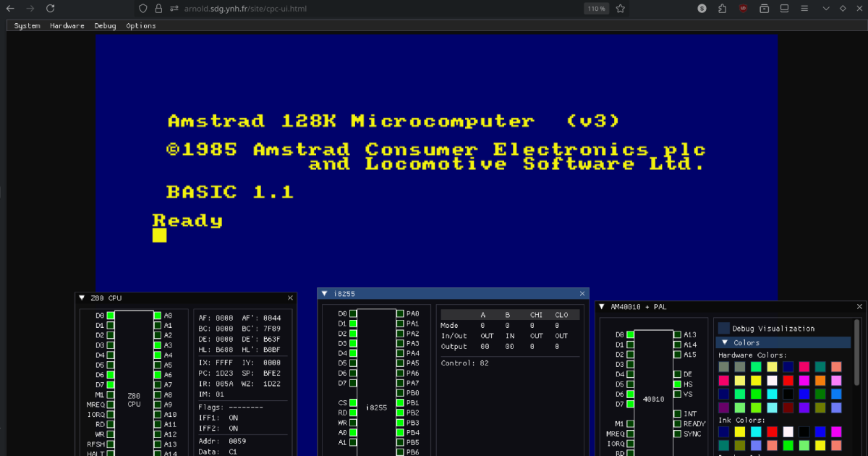The image size is (868, 456).
Task: Bookmark this page with star icon
Action: [x=621, y=9]
